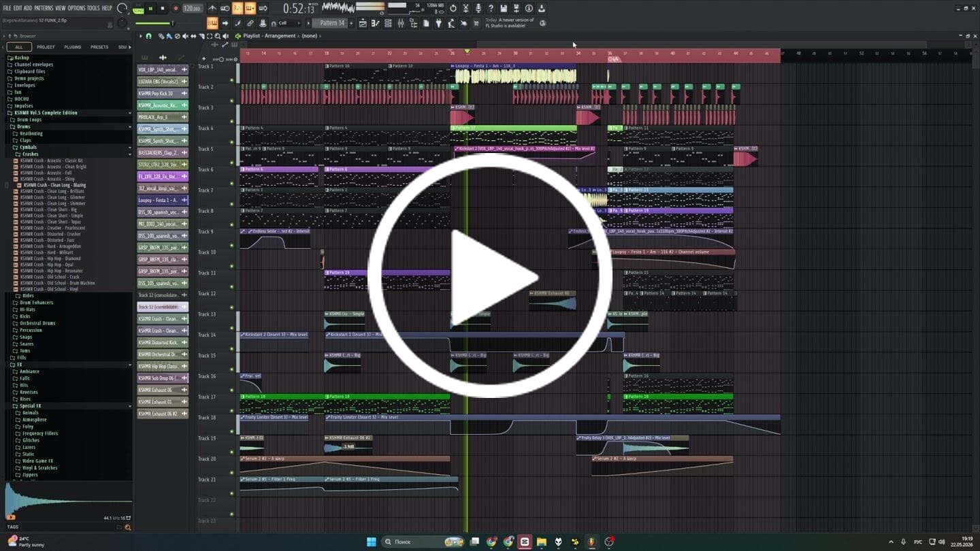This screenshot has width=980, height=551.
Task: Select KSHMR Crash - Clean Long - Blazing sample
Action: [54, 185]
